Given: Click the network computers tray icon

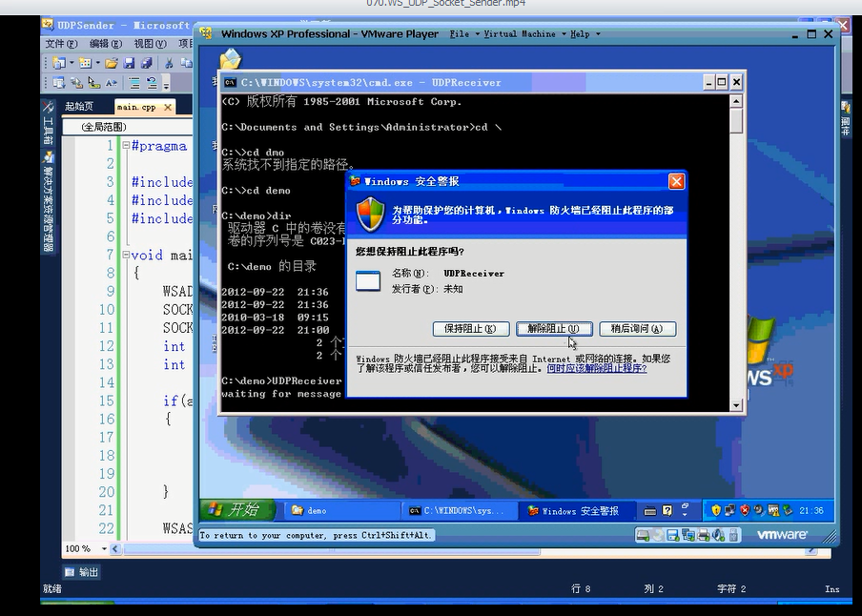Looking at the screenshot, I should click(x=729, y=510).
